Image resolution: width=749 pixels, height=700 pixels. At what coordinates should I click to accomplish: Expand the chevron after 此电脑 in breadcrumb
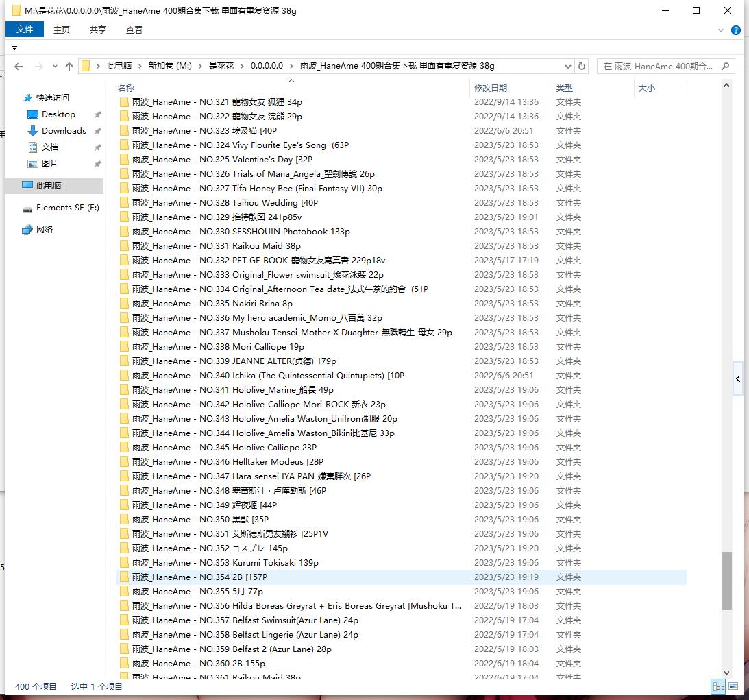click(140, 66)
